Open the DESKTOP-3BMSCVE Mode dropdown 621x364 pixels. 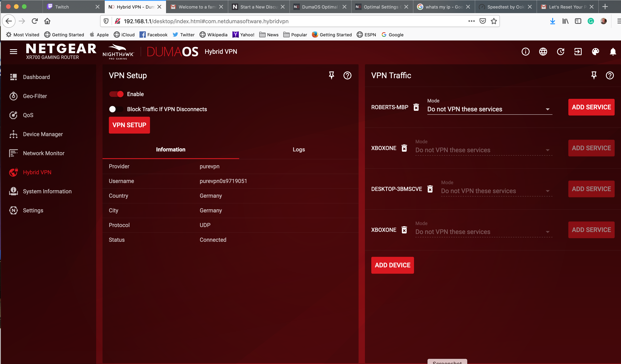(496, 191)
